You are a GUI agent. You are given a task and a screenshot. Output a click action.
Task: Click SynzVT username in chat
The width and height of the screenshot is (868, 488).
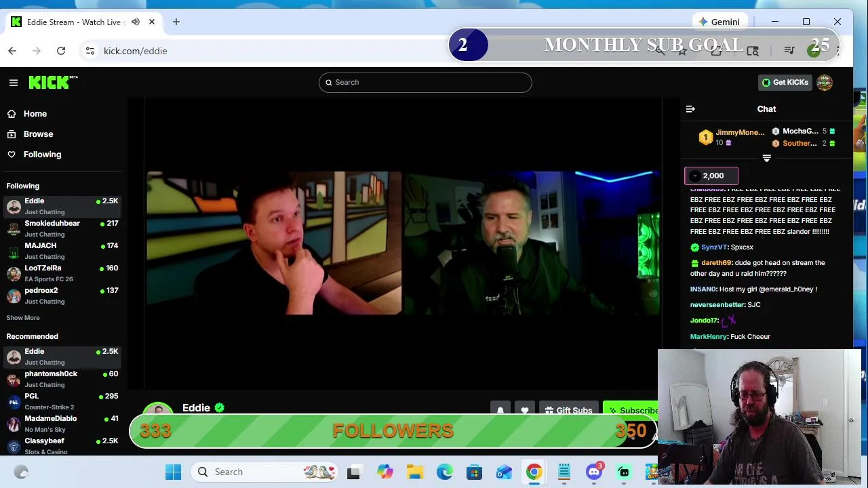coord(714,247)
